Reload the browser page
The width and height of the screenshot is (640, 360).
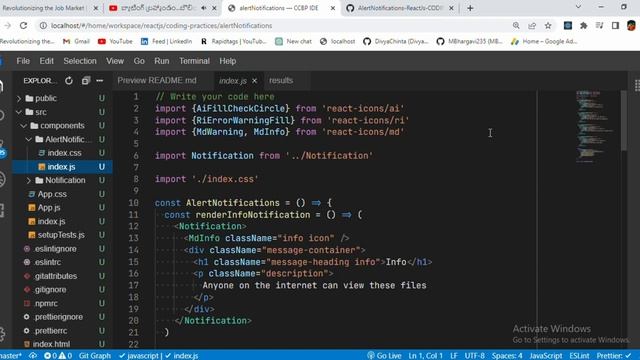[x=23, y=25]
